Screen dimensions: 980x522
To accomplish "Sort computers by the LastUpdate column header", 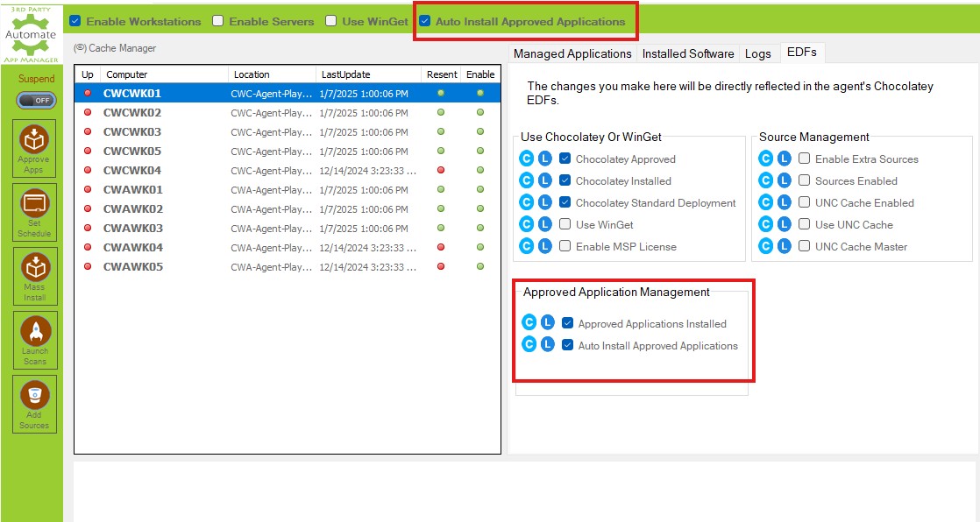I will [345, 74].
